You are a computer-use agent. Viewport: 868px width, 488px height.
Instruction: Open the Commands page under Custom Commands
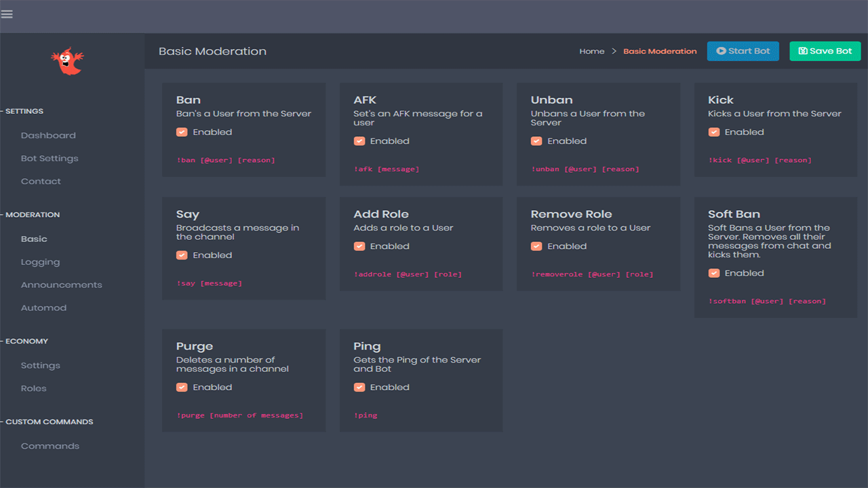50,445
